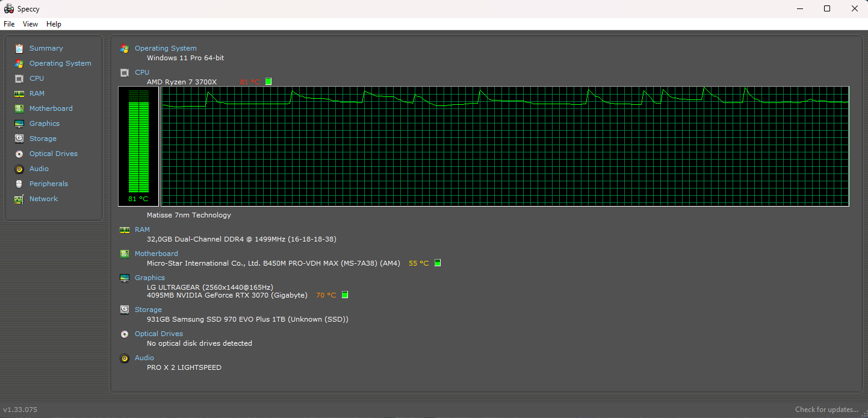The height and width of the screenshot is (418, 868).
Task: Open the Help menu
Action: (x=54, y=23)
